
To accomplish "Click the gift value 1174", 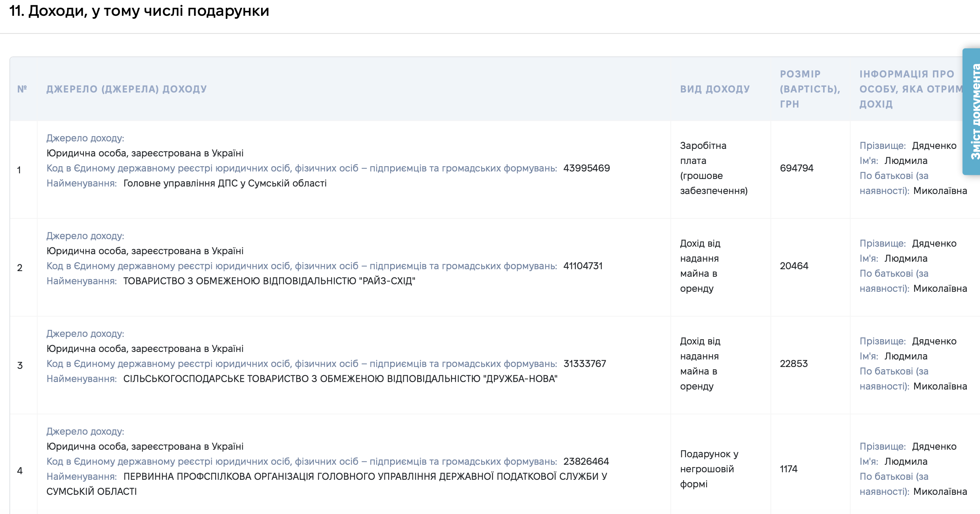I will [x=789, y=469].
